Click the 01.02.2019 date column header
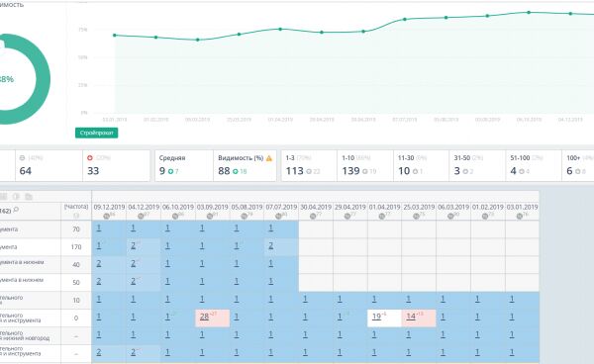594x364 pixels. pyautogui.click(x=488, y=208)
